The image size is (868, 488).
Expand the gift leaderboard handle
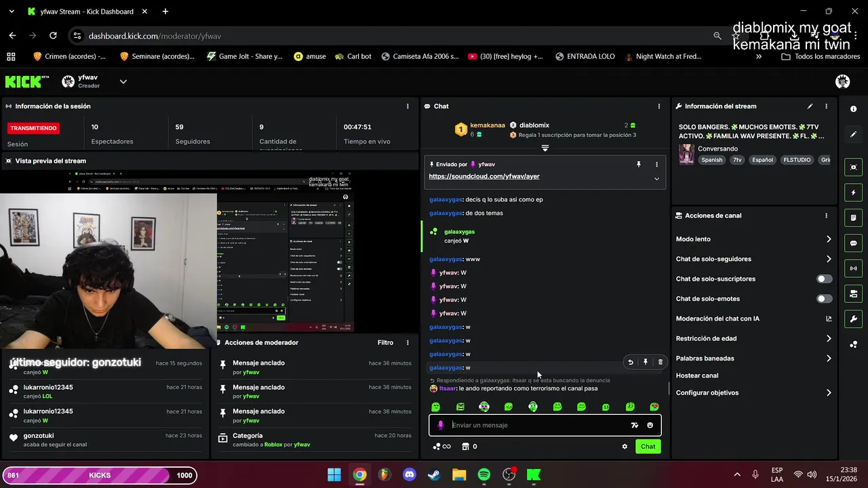coord(545,148)
